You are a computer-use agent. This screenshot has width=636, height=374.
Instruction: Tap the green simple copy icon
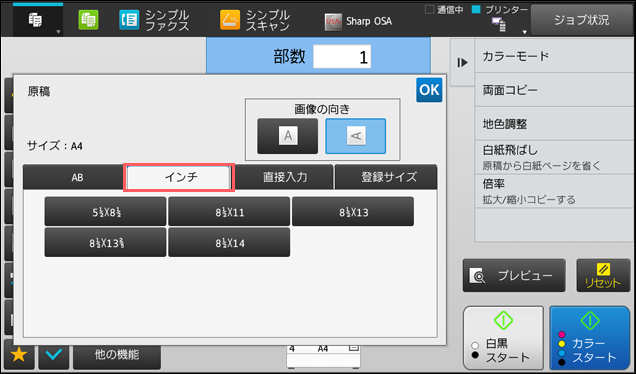[x=88, y=20]
